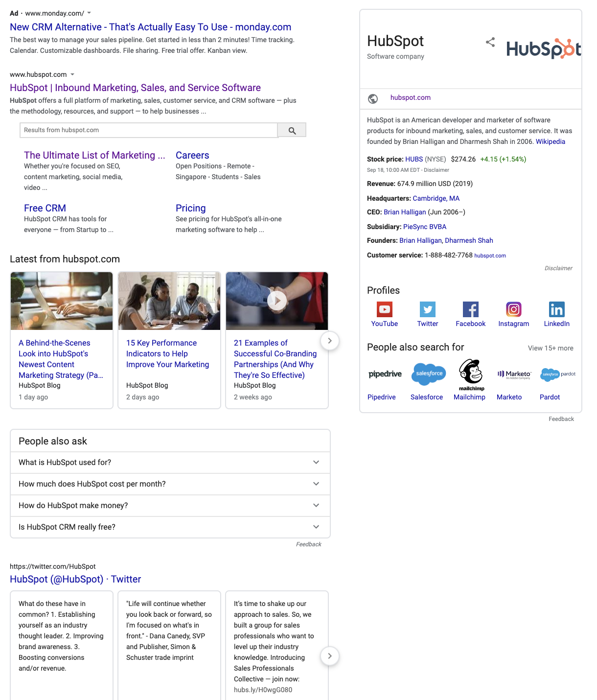Open HubSpot's Twitter profile icon
597x700 pixels.
coord(428,309)
